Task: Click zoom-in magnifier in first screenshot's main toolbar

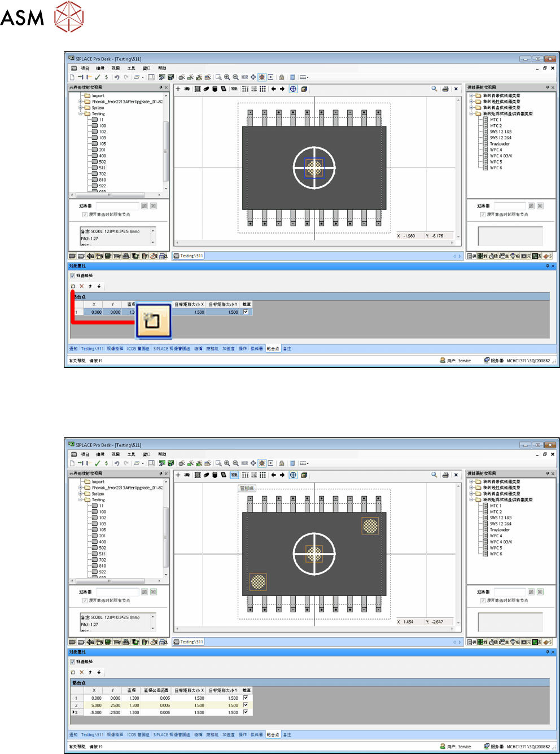Action: click(227, 77)
